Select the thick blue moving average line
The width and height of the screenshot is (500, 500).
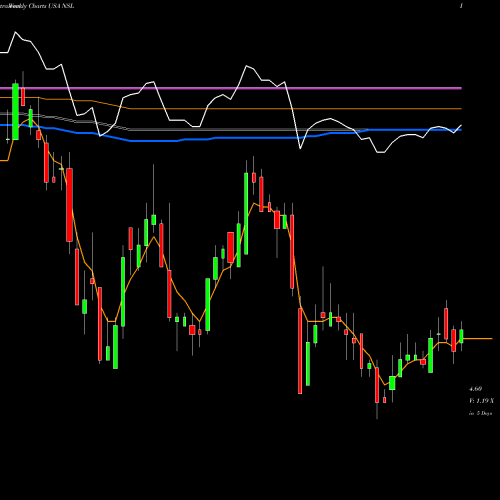231,137
